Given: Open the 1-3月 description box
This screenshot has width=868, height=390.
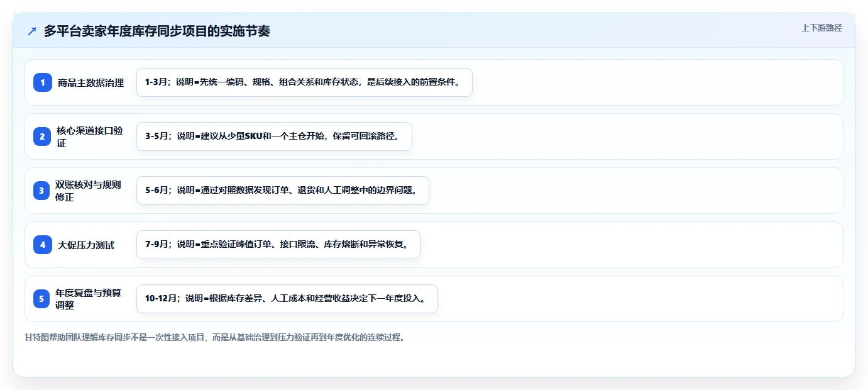Looking at the screenshot, I should [x=304, y=82].
